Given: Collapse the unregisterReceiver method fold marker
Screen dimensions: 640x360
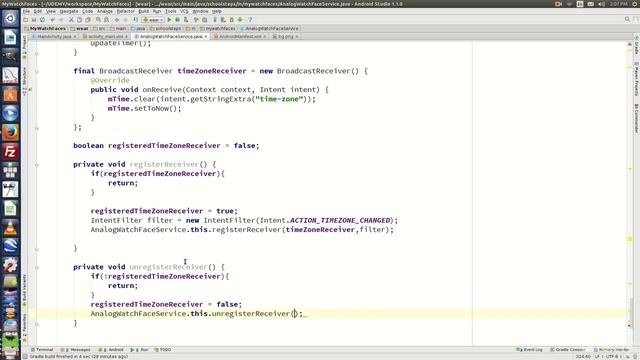Looking at the screenshot, I should point(37,267).
